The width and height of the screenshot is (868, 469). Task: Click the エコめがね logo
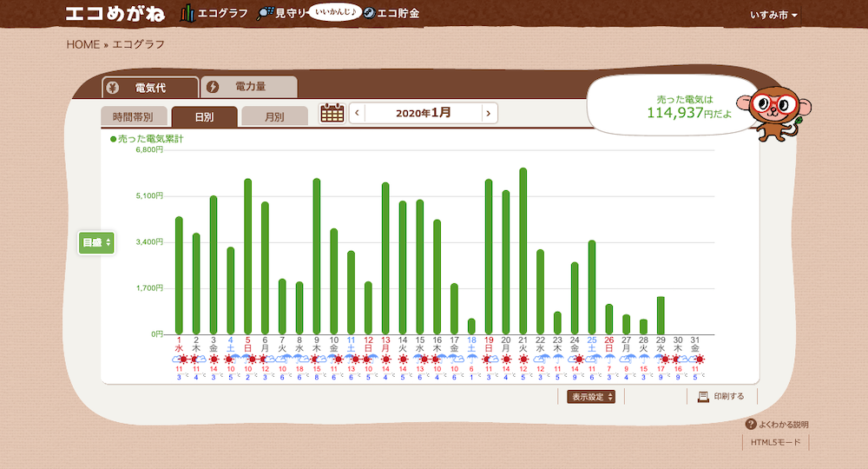115,14
